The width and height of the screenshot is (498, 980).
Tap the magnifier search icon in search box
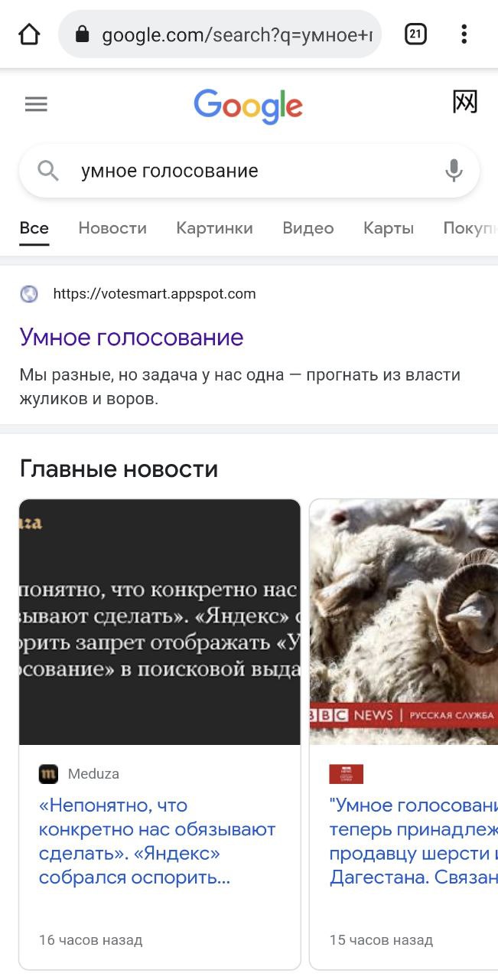[48, 171]
